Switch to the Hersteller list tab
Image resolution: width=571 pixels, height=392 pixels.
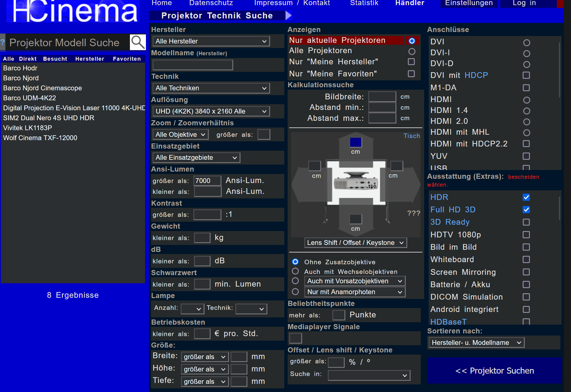[x=90, y=59]
